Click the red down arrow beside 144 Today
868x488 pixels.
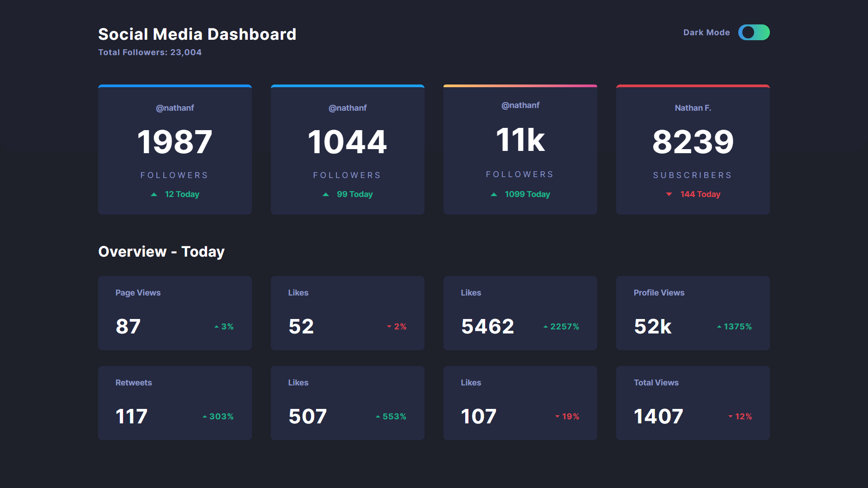tap(670, 194)
